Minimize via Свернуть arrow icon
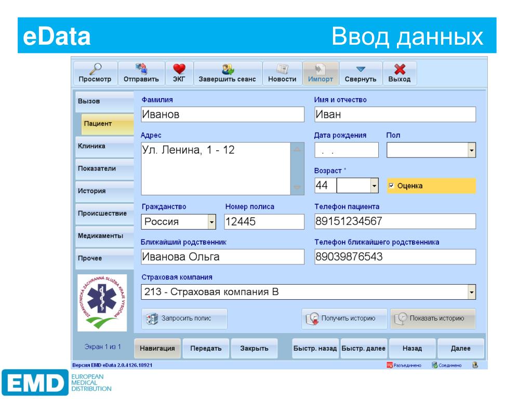 (361, 69)
